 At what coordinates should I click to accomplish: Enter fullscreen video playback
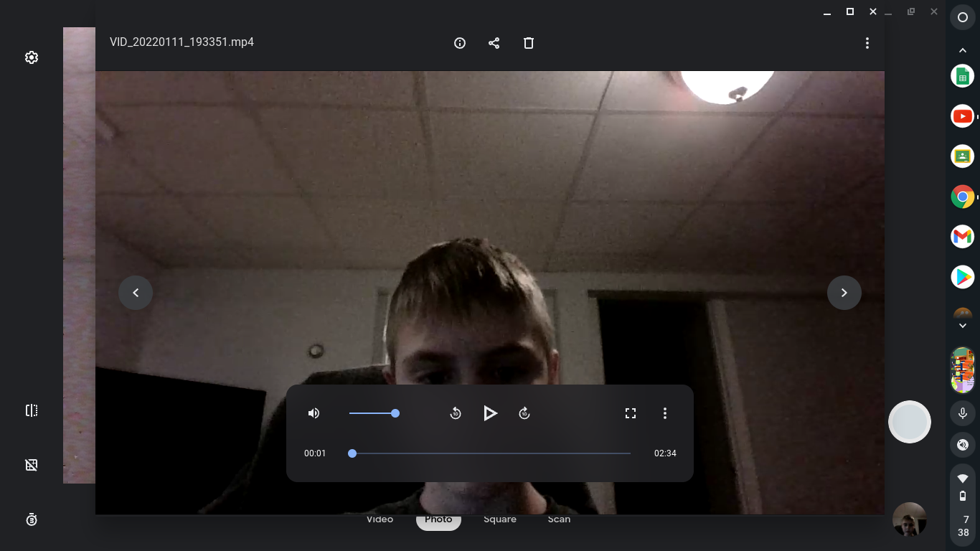coord(631,413)
